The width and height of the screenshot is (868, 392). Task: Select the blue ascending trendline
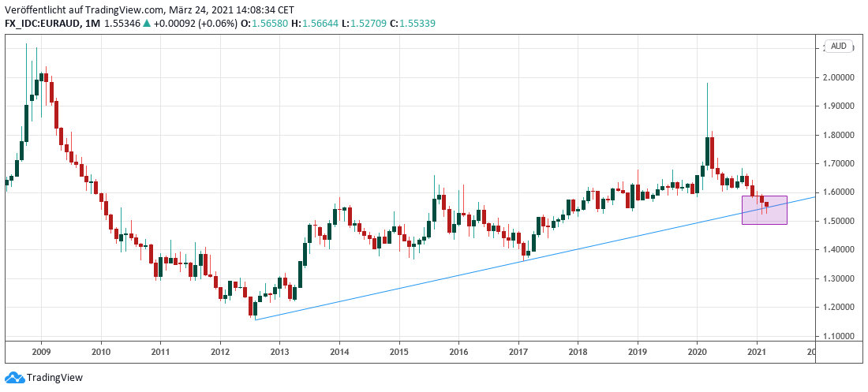pos(535,258)
